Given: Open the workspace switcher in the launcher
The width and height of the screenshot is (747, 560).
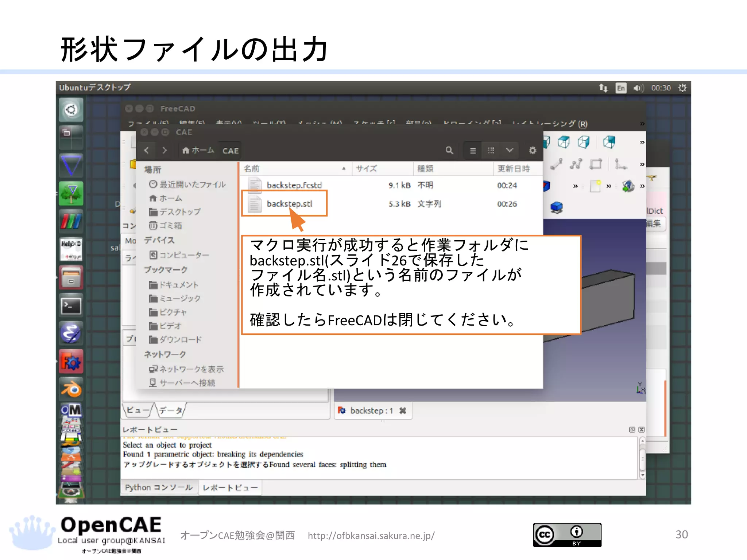Looking at the screenshot, I should pos(71,137).
